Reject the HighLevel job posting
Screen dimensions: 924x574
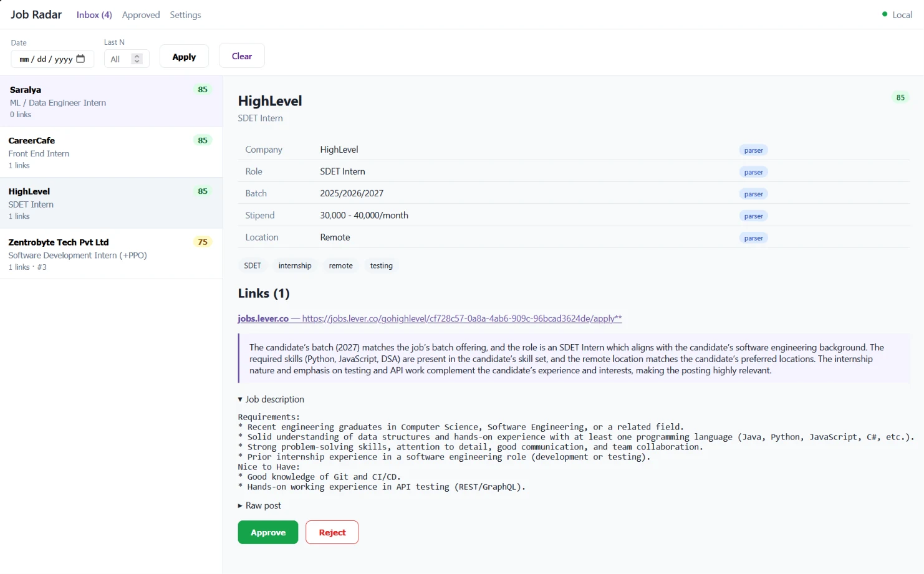[332, 532]
